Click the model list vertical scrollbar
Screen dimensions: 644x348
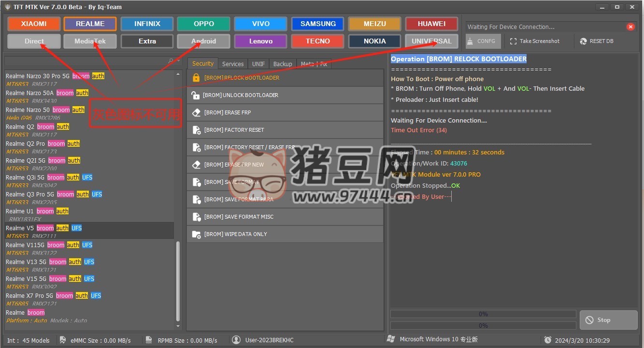(178, 280)
